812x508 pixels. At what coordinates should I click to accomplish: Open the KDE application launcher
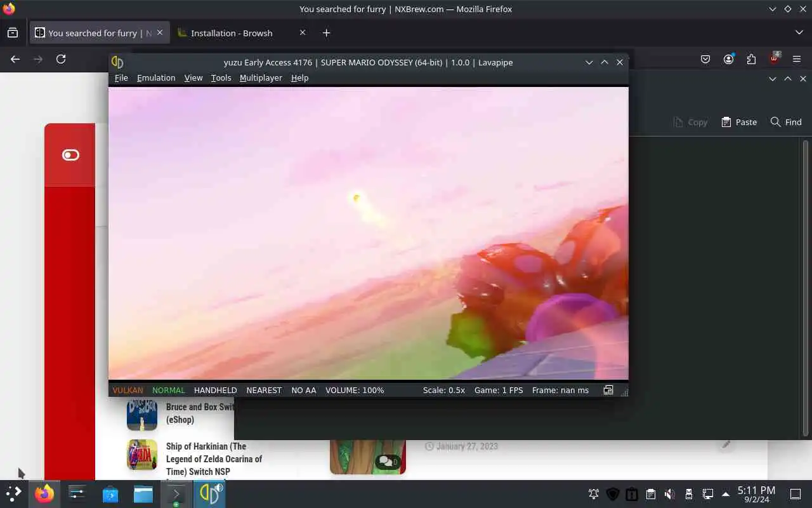tap(14, 494)
